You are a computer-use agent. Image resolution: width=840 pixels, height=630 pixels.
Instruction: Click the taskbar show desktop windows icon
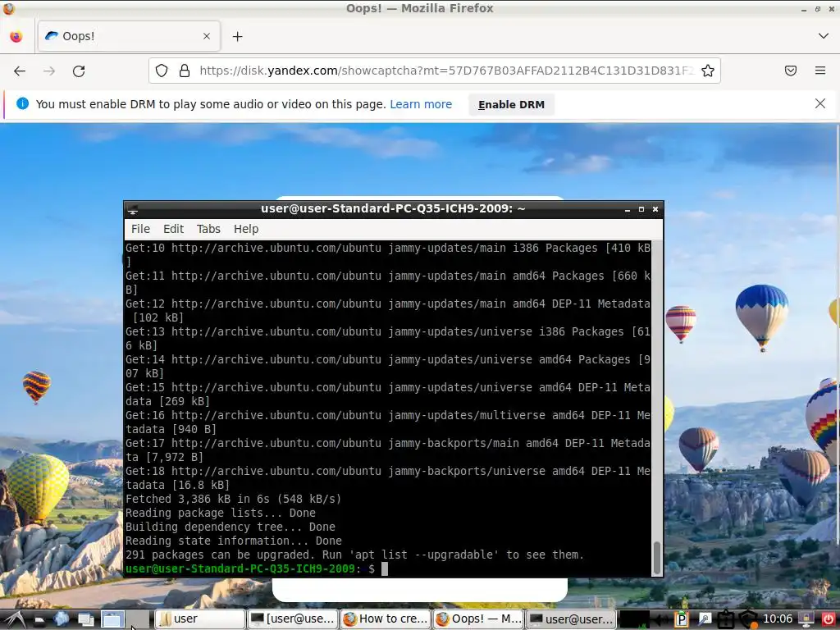coord(85,620)
